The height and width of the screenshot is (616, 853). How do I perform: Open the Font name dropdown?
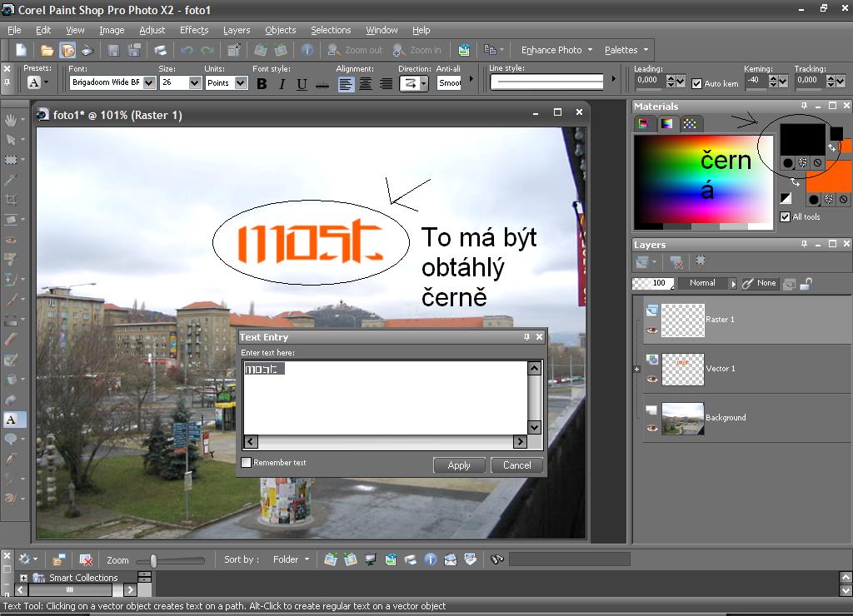pos(149,83)
